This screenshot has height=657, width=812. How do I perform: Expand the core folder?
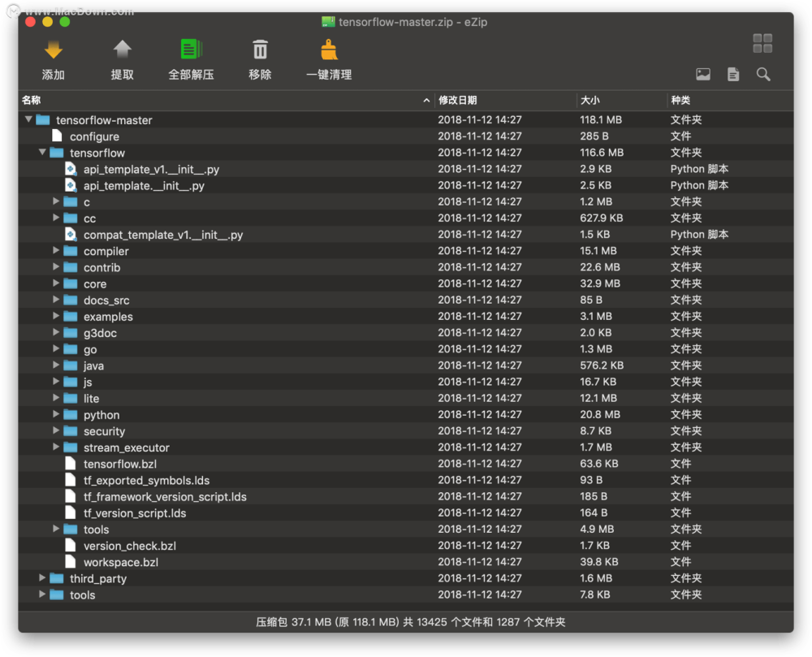tap(56, 283)
